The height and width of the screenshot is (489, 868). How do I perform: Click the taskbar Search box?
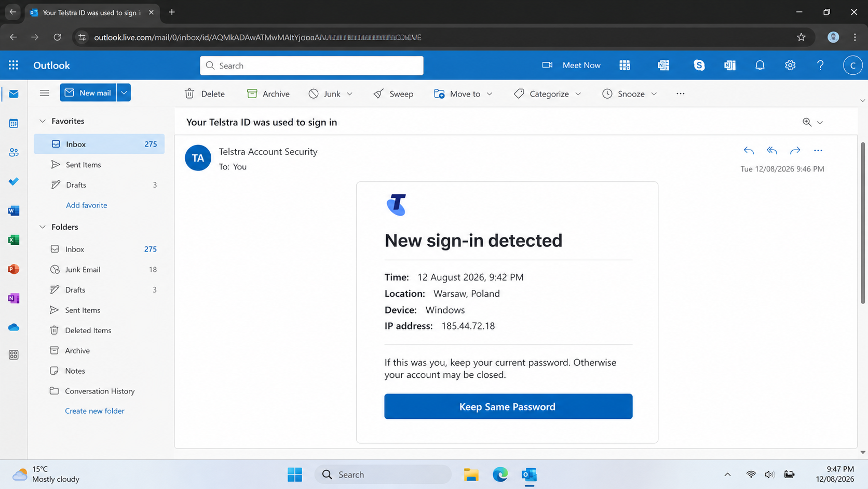tap(383, 474)
